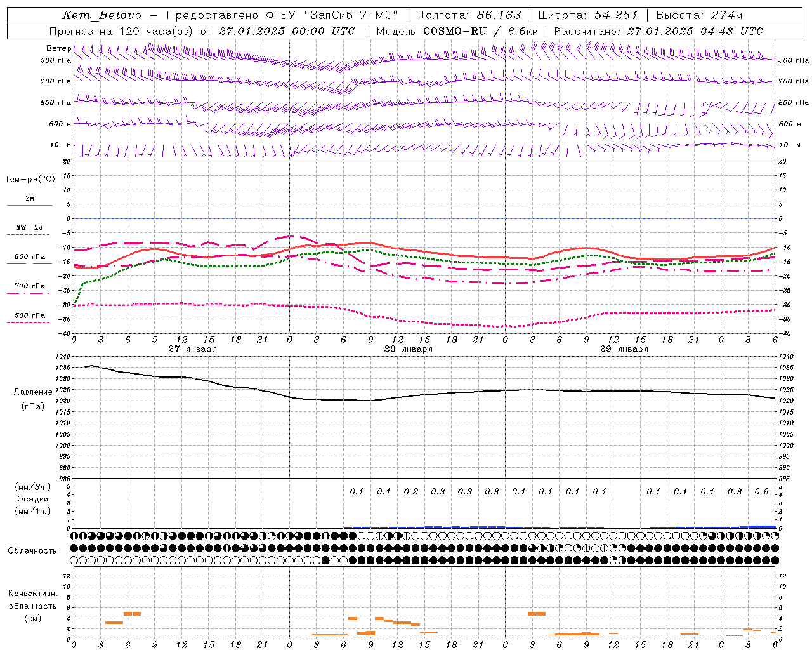Screen dimensions: 812x650
Task: Click the Td 2м dew point legend entry
Action: click(29, 227)
